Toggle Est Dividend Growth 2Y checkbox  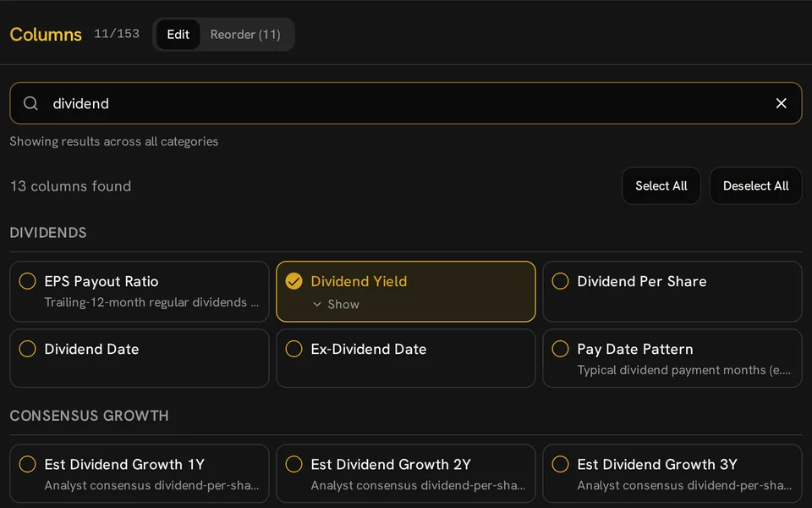coord(294,464)
